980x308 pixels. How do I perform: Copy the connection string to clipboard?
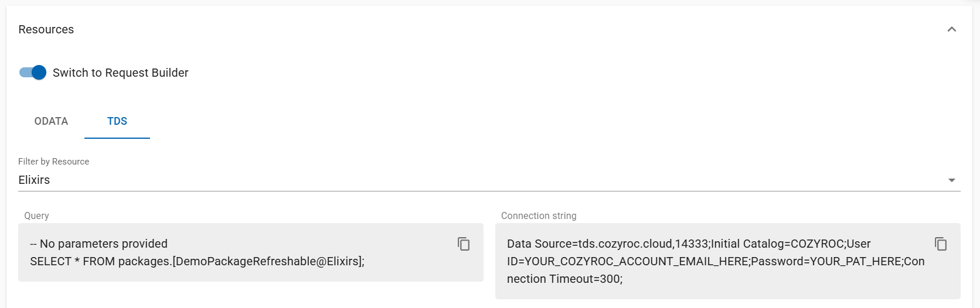(x=941, y=244)
